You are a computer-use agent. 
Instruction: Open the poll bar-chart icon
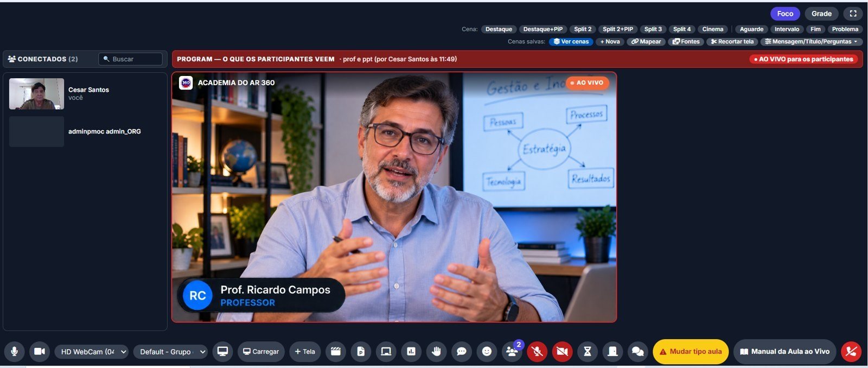click(x=411, y=352)
